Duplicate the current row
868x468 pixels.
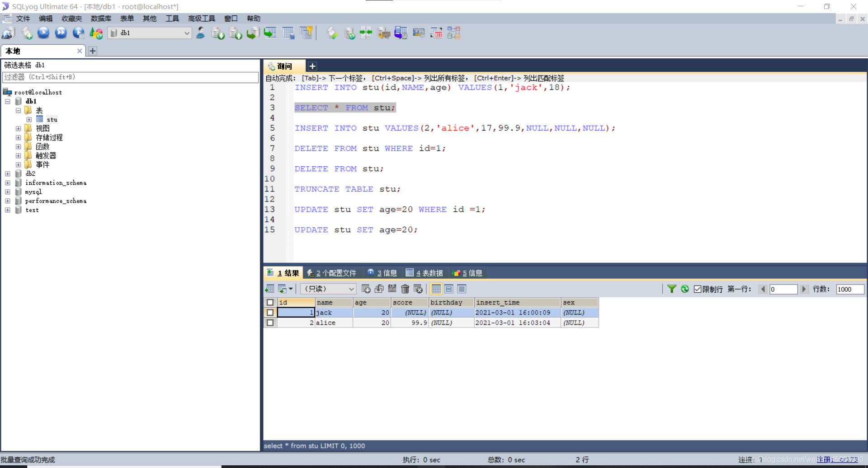[379, 289]
